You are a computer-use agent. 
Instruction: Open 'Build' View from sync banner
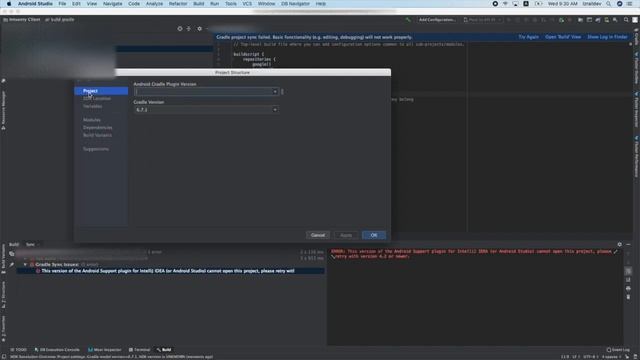point(563,37)
